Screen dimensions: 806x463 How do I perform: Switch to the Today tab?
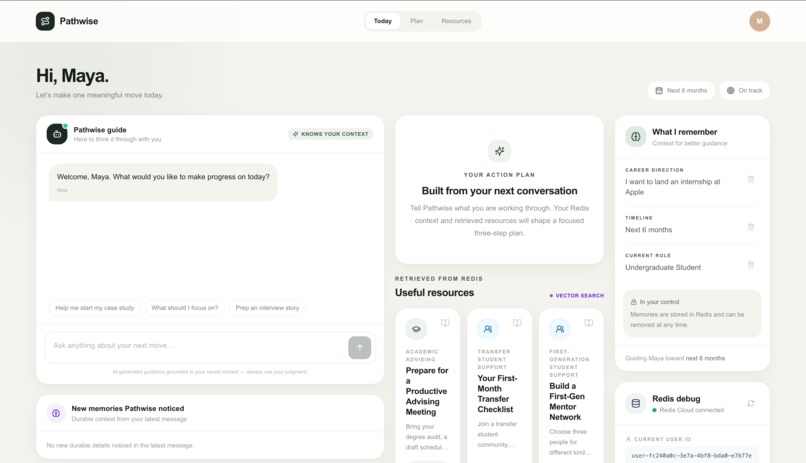(382, 21)
